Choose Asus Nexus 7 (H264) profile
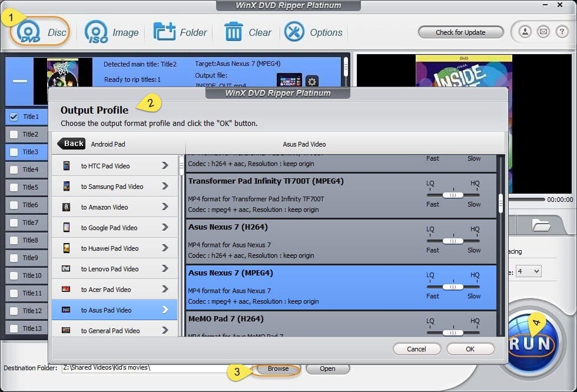The width and height of the screenshot is (577, 392). point(341,241)
